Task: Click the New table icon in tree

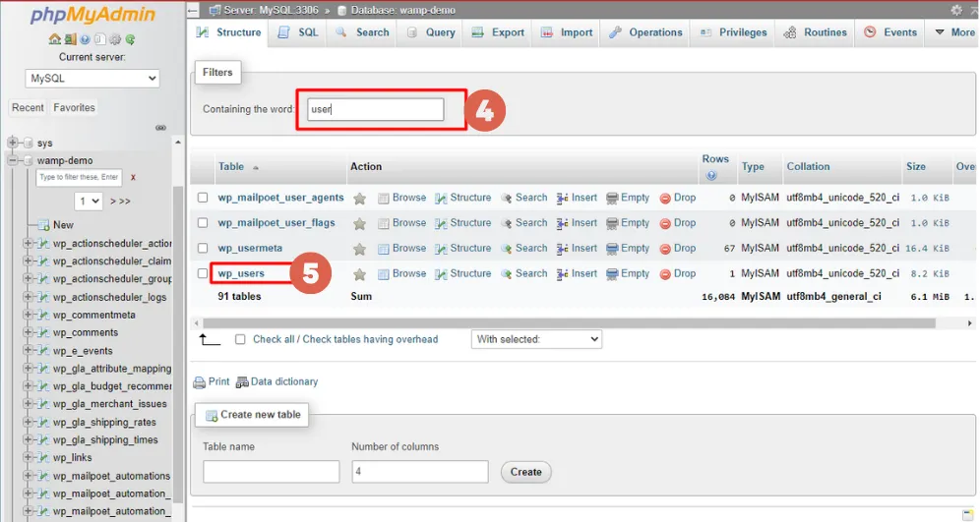Action: [x=43, y=225]
